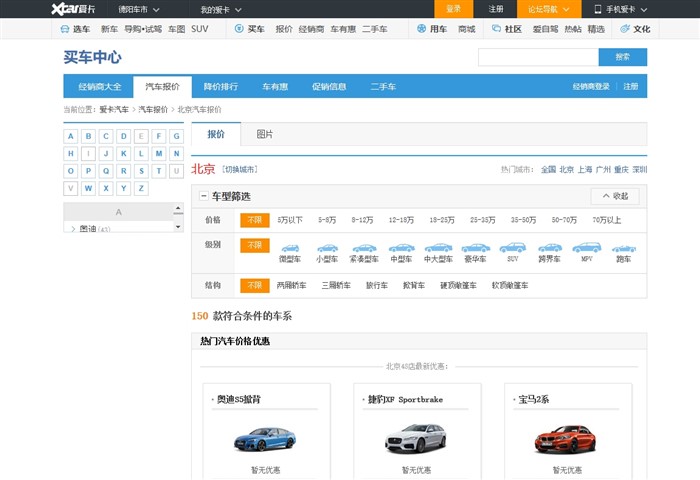This screenshot has width=700, height=480.
Task: Click letter Z brand index tile
Action: (x=141, y=188)
